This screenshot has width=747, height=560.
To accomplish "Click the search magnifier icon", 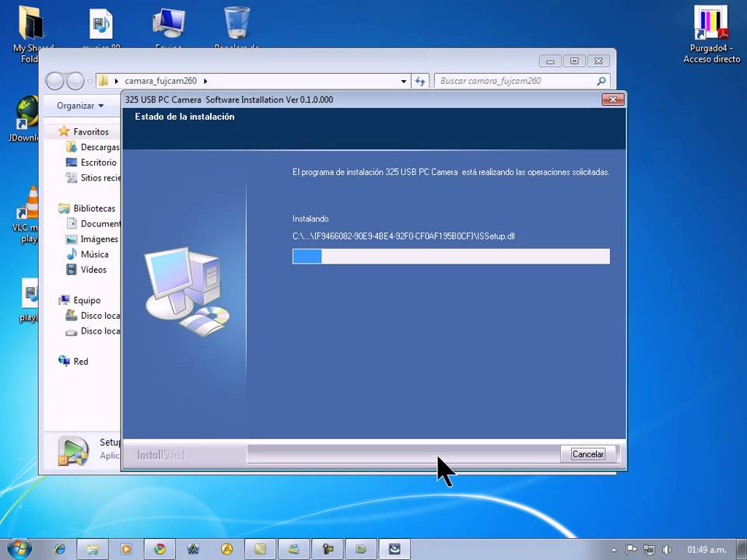I will click(601, 81).
